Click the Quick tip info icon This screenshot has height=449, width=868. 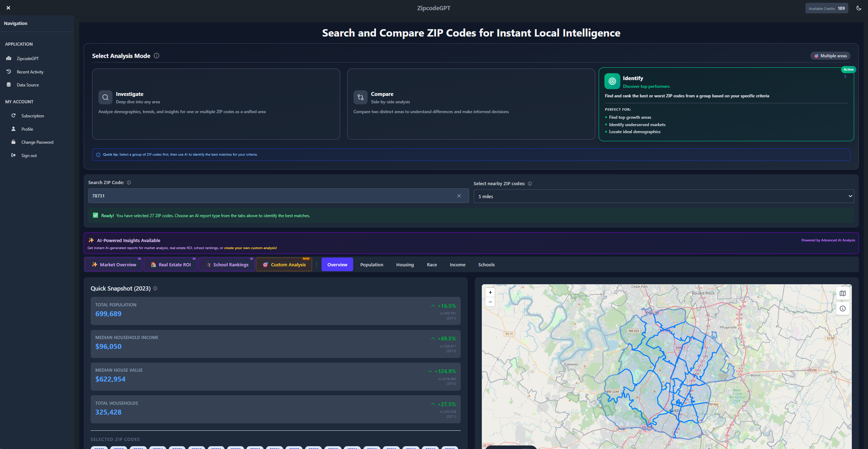98,155
